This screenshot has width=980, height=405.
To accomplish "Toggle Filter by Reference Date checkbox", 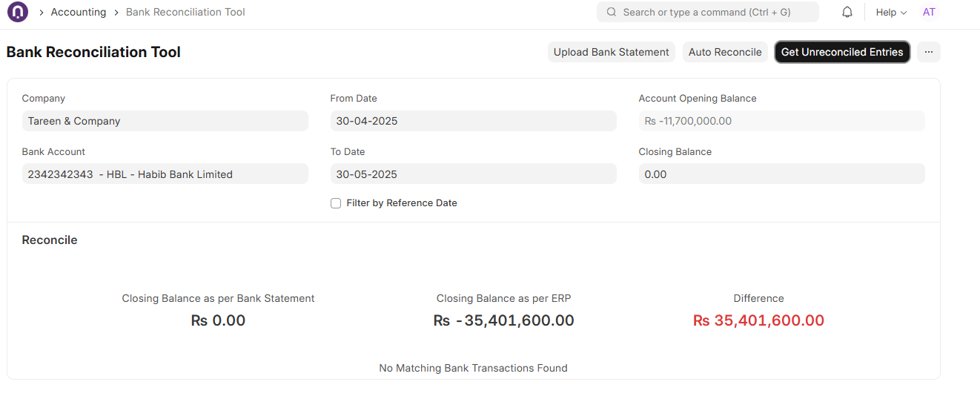I will [x=336, y=203].
